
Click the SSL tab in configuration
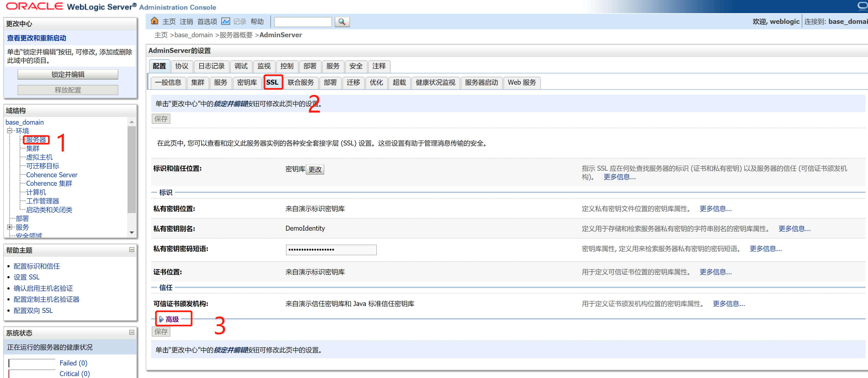pos(272,82)
